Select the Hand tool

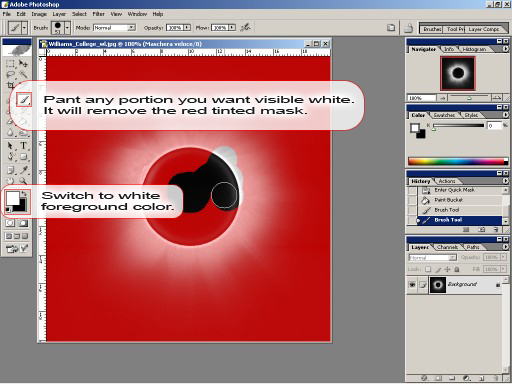tap(10, 181)
